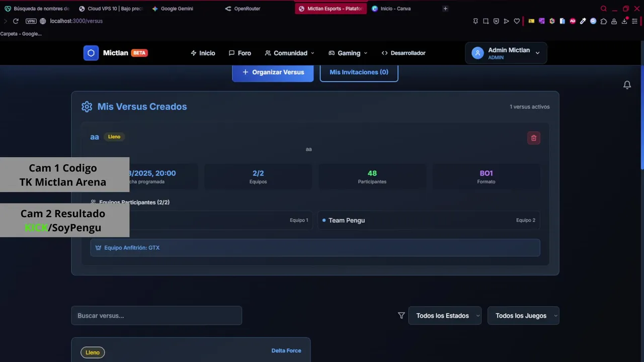Click the browser profile account icon
The image size is (644, 362).
tap(614, 21)
